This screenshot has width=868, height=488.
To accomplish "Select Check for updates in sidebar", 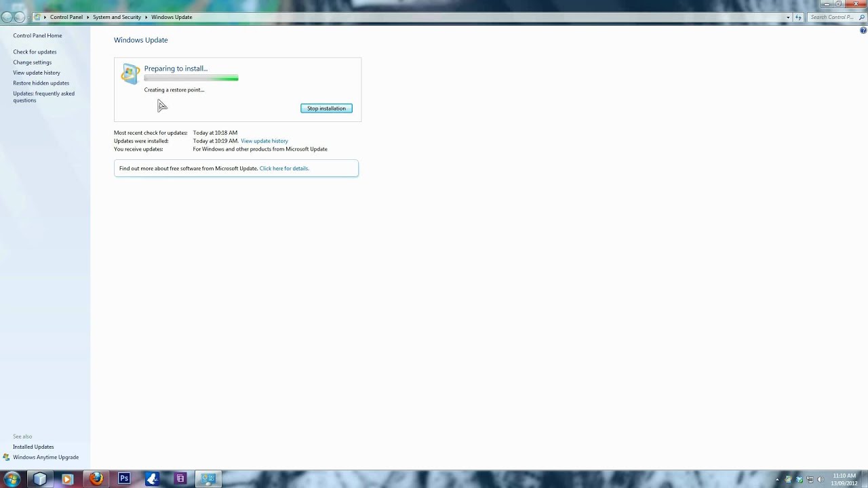I will 35,52.
